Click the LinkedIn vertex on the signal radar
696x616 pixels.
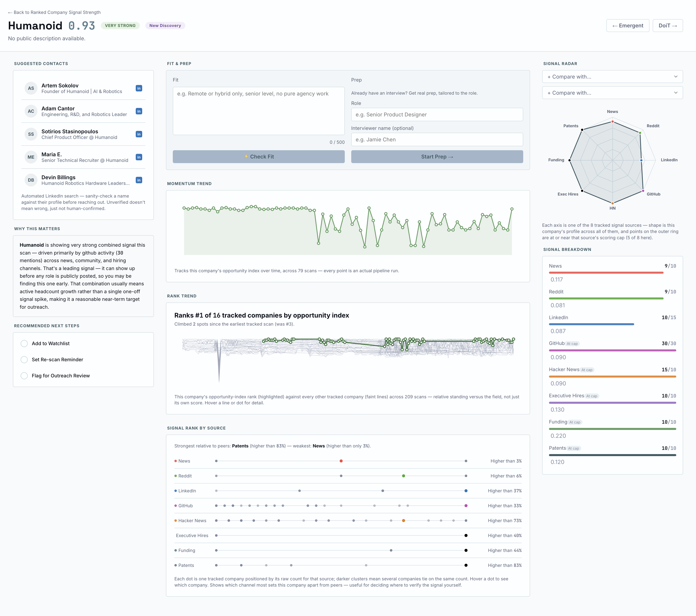pos(641,160)
